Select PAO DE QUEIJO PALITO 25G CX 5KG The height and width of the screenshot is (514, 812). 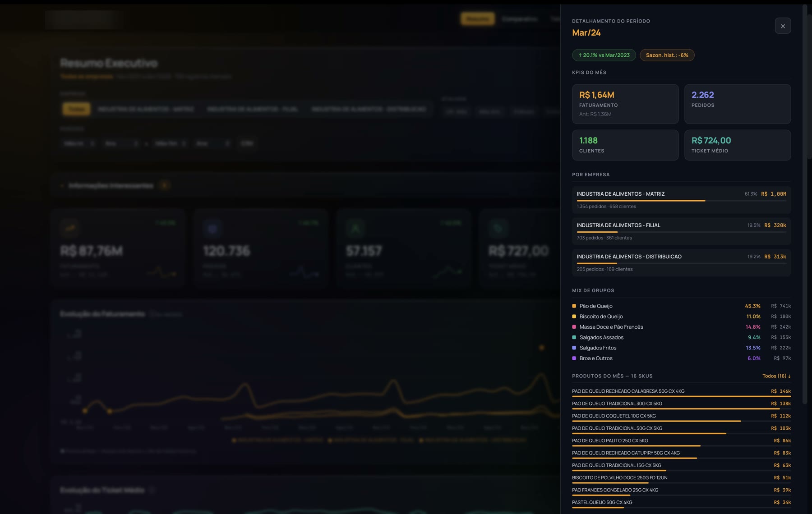coord(681,442)
